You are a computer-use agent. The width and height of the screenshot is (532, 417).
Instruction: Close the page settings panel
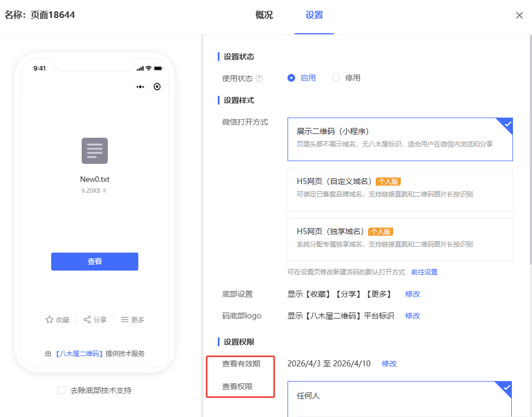click(519, 15)
